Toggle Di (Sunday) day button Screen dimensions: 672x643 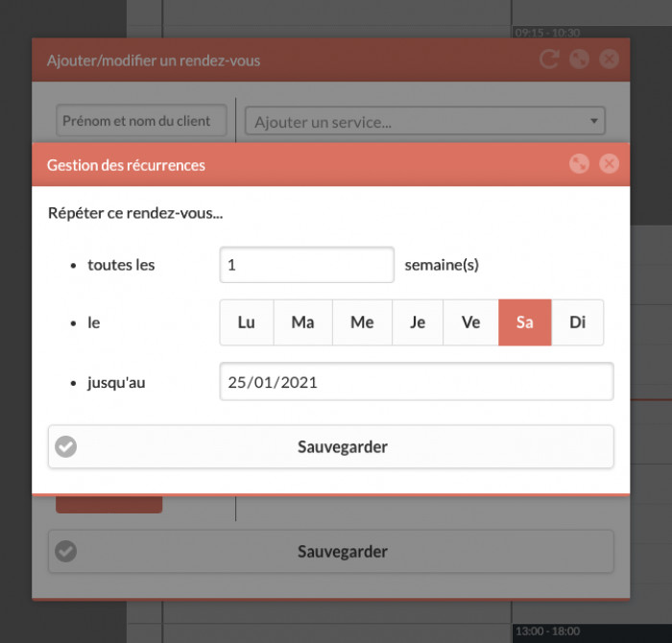click(577, 322)
